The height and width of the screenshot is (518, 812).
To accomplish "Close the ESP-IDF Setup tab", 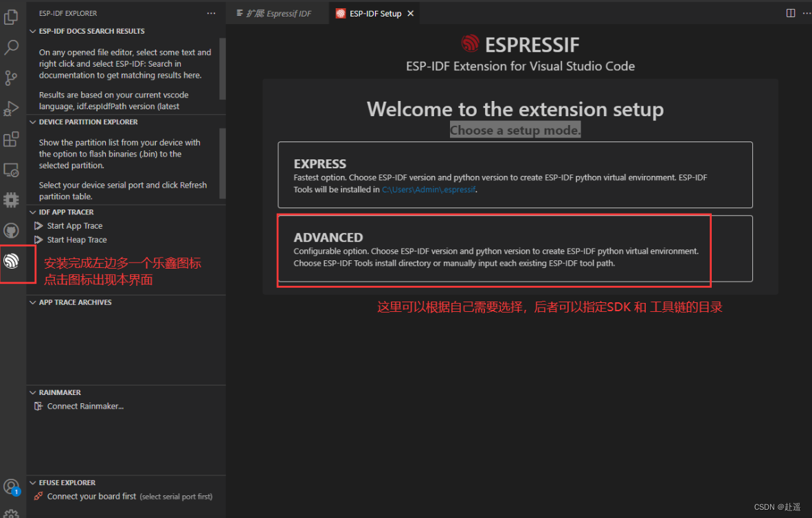I will [x=411, y=14].
